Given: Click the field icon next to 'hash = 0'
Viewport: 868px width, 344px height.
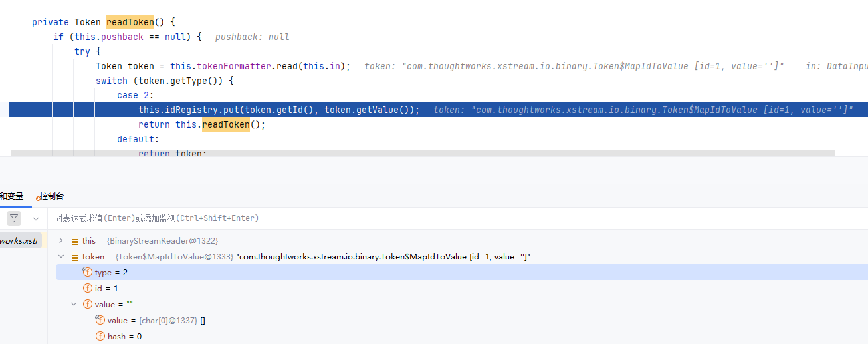Looking at the screenshot, I should 100,336.
